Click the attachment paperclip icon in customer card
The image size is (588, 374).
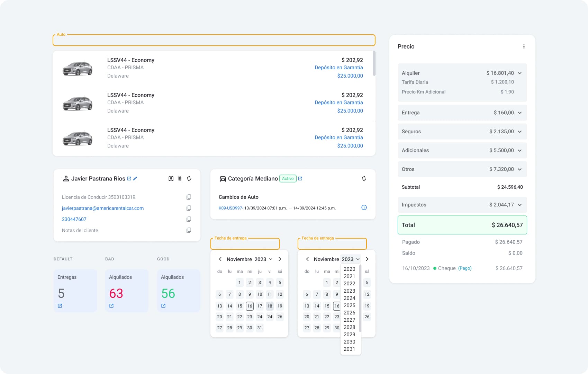180,179
